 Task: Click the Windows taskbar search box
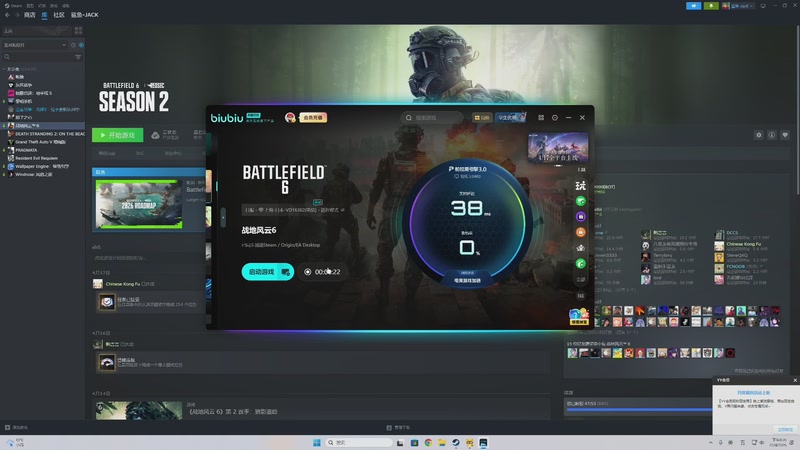pos(359,442)
